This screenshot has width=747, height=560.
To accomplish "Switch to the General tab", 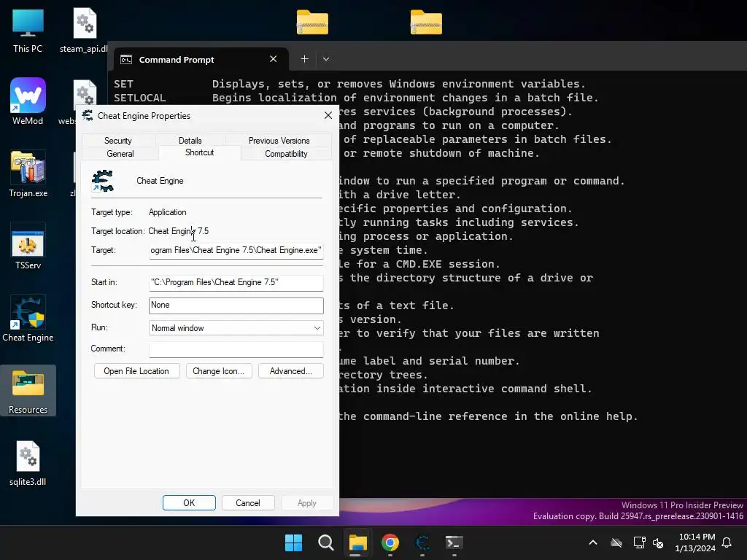I will pos(120,154).
